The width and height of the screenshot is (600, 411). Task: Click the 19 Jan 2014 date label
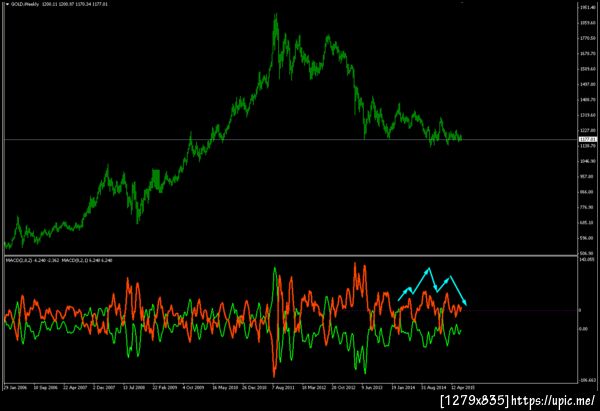403,388
